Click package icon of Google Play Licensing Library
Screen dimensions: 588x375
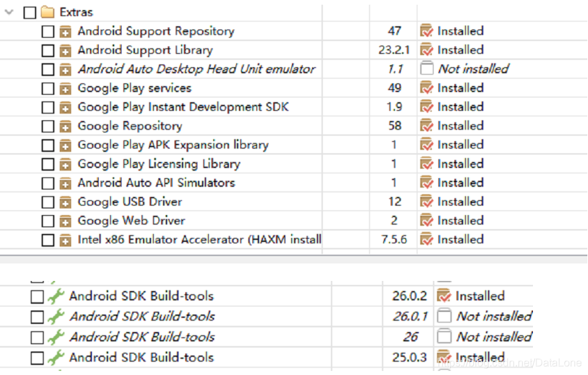coord(65,165)
